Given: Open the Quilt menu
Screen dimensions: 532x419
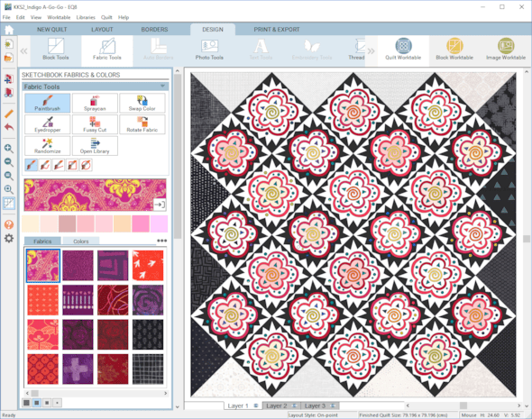Looking at the screenshot, I should 106,17.
